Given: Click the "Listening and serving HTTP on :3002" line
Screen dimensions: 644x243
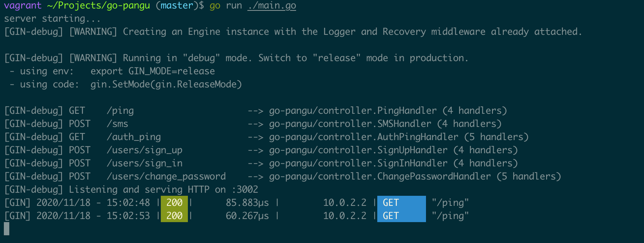Looking at the screenshot, I should click(x=163, y=190).
